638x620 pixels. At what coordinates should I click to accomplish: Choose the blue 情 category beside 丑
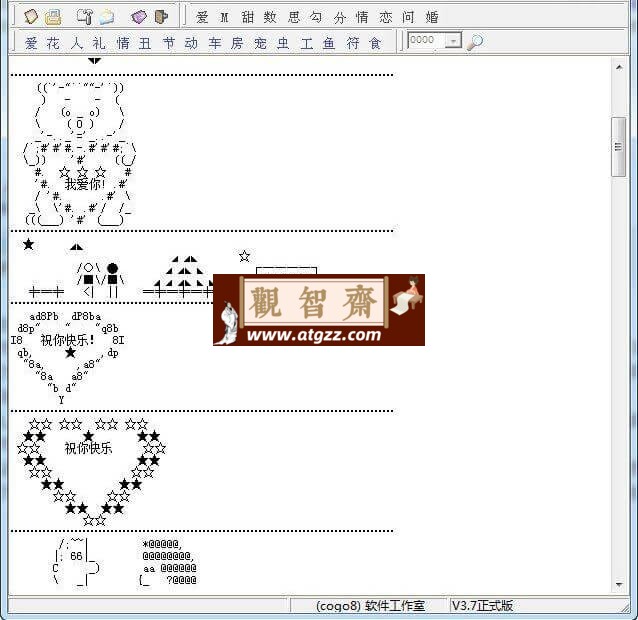122,42
